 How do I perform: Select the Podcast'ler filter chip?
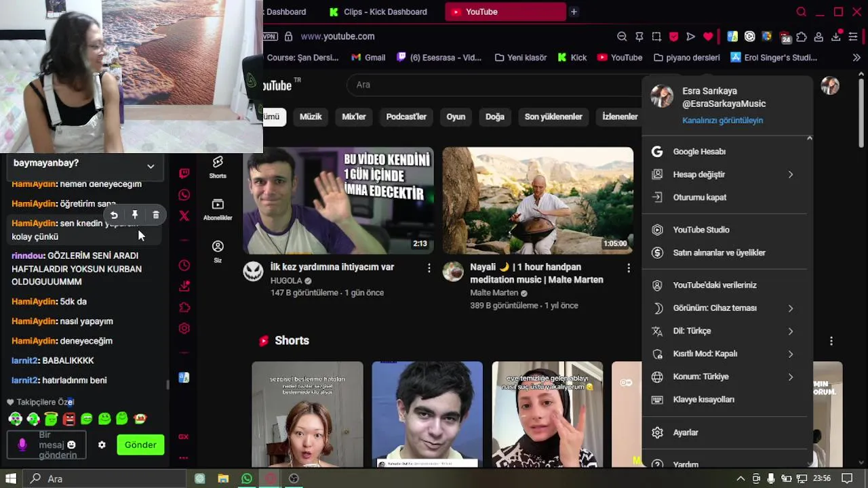pyautogui.click(x=406, y=117)
